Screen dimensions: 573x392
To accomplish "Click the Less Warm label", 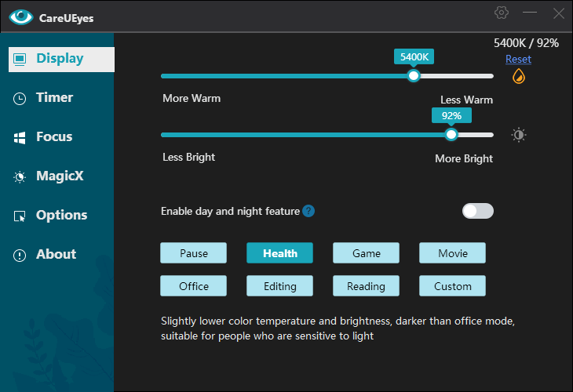I will point(466,100).
